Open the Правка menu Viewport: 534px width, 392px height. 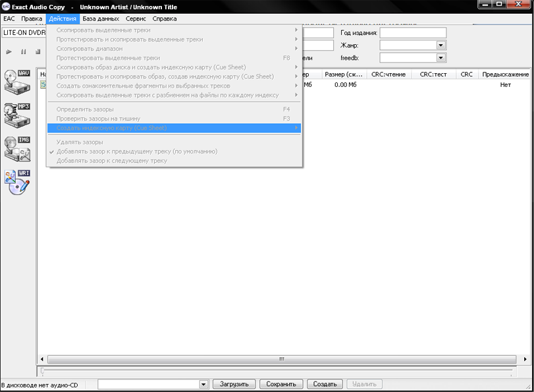tap(32, 18)
